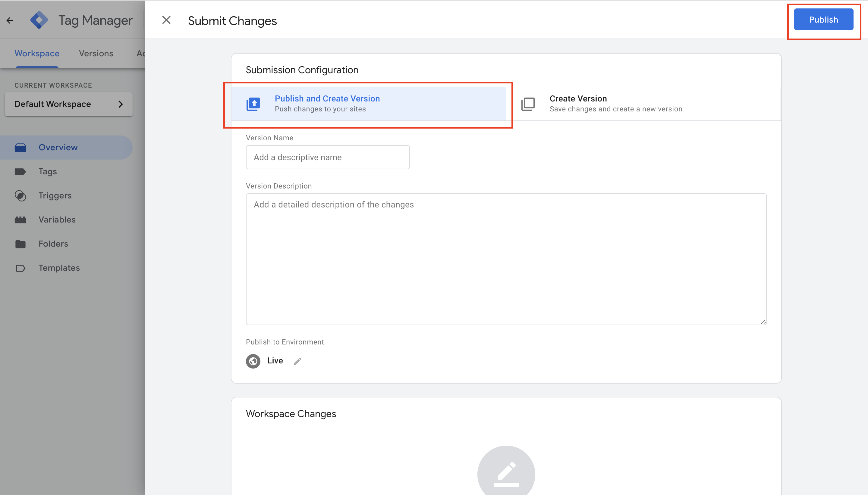Viewport: 868px width, 495px height.
Task: Click the Folders folder icon
Action: [x=20, y=244]
